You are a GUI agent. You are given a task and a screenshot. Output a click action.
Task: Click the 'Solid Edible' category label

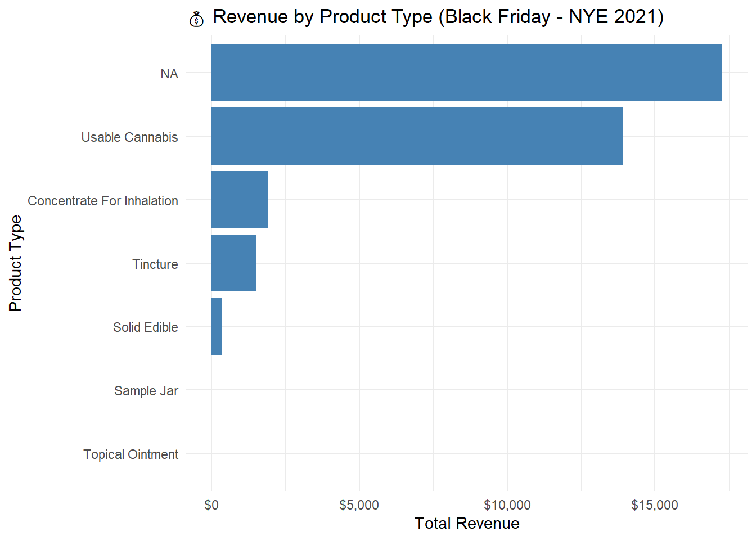pyautogui.click(x=145, y=327)
